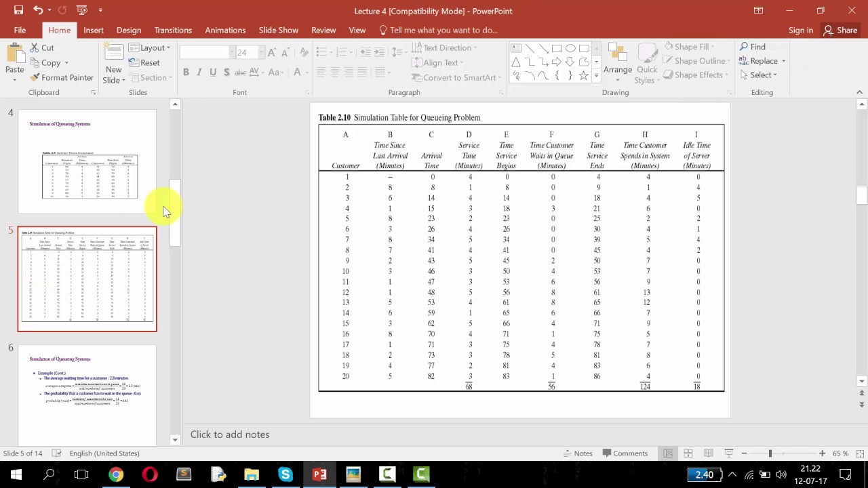Select slide 6 thumbnail
Viewport: 868px width, 488px height.
point(87,395)
